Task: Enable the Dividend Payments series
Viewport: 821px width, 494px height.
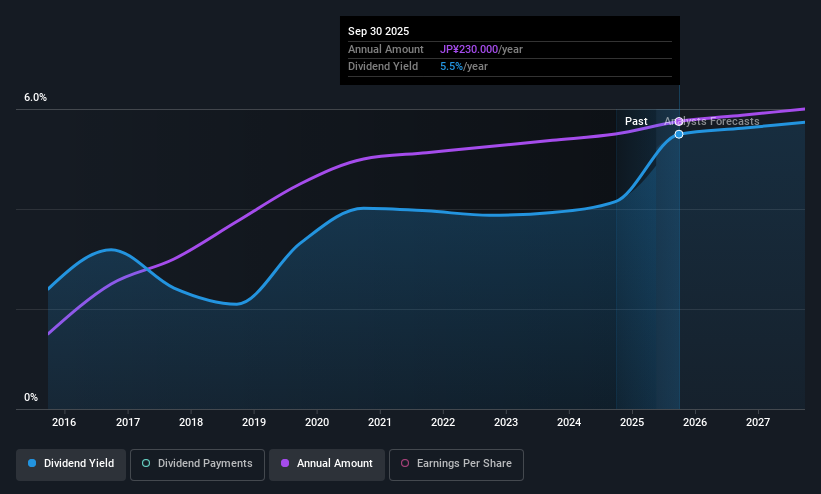Action: (x=197, y=464)
